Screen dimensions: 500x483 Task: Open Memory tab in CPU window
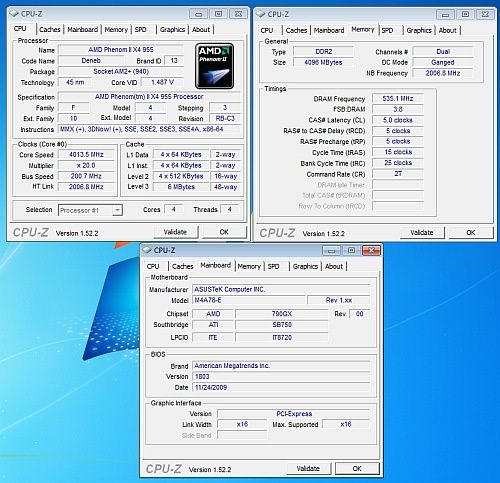coord(116,30)
